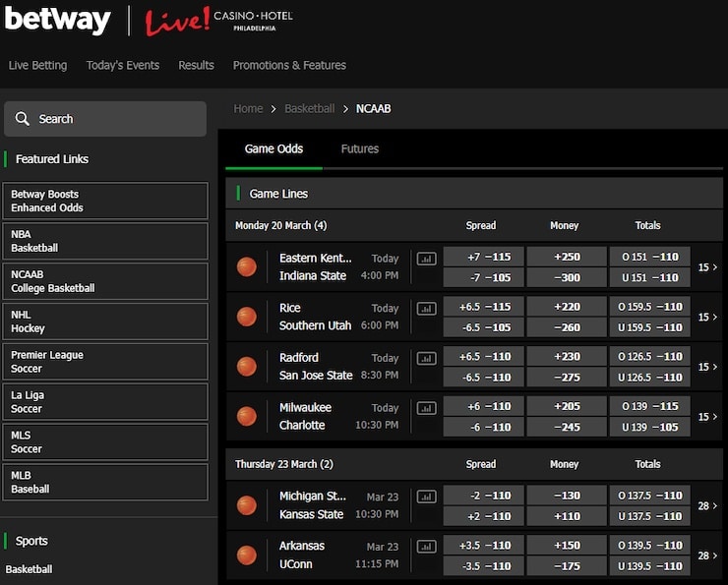Bet Southern Utah spread -6.5 -105
The height and width of the screenshot is (585, 728).
coord(483,327)
